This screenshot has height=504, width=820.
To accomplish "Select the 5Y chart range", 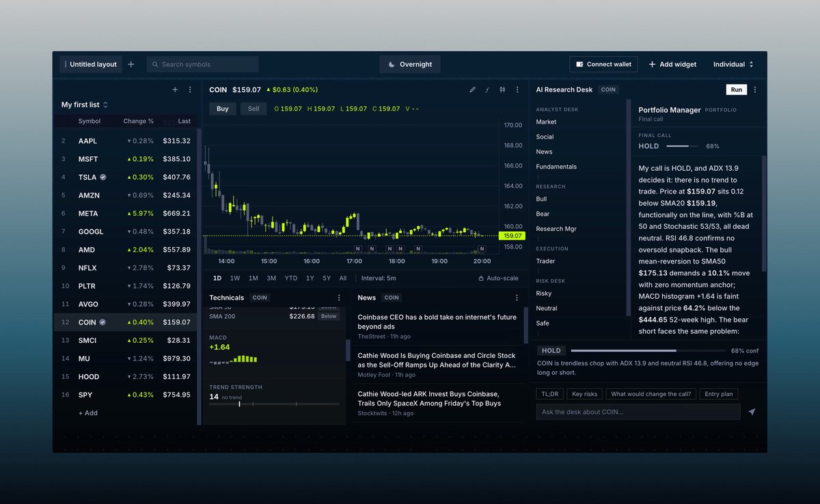I will click(x=327, y=278).
